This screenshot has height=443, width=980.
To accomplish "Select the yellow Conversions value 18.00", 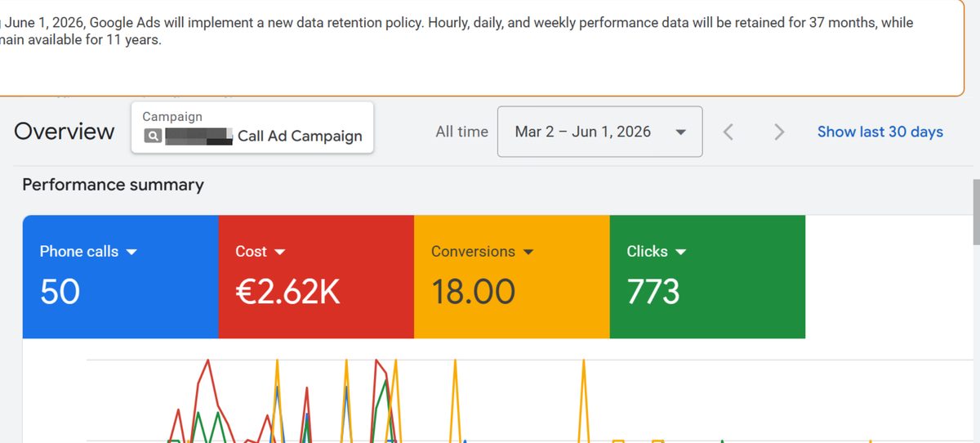I will point(474,292).
